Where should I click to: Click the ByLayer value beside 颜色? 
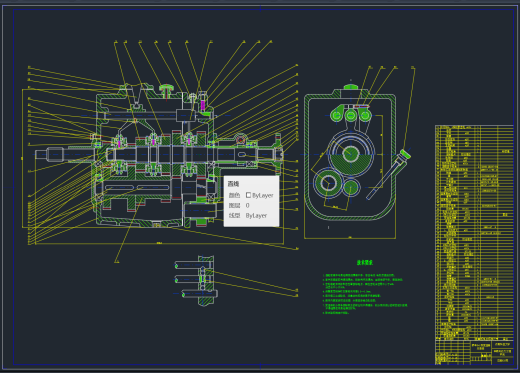pyautogui.click(x=263, y=195)
